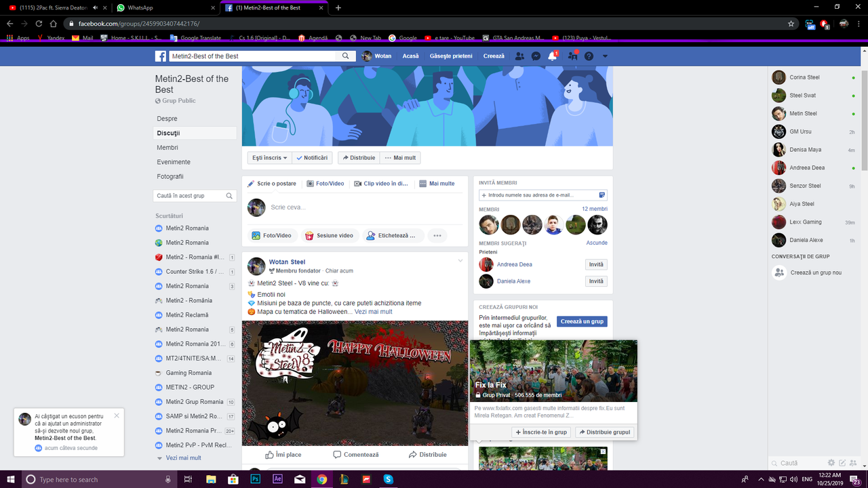
Task: Open the quick help question mark icon
Action: pyautogui.click(x=587, y=56)
